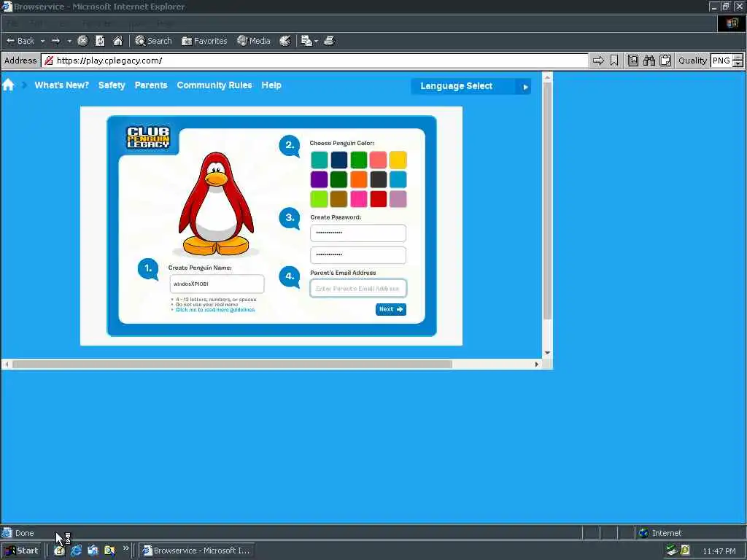The width and height of the screenshot is (747, 560).
Task: Open the Parents nav link
Action: point(151,85)
